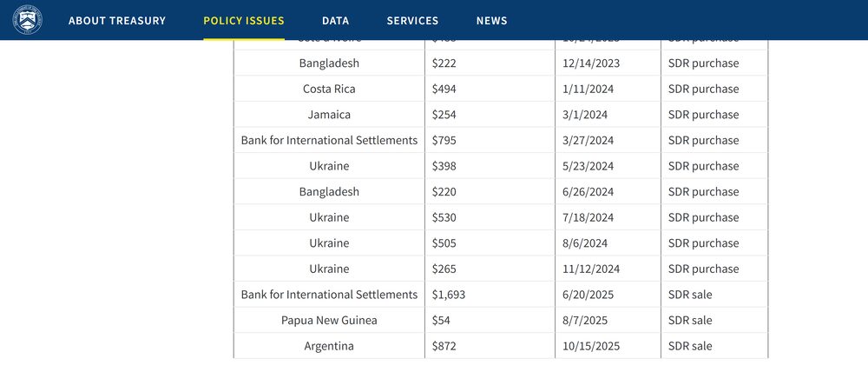868x372 pixels.
Task: Click the $494 amount cell
Action: (x=444, y=89)
